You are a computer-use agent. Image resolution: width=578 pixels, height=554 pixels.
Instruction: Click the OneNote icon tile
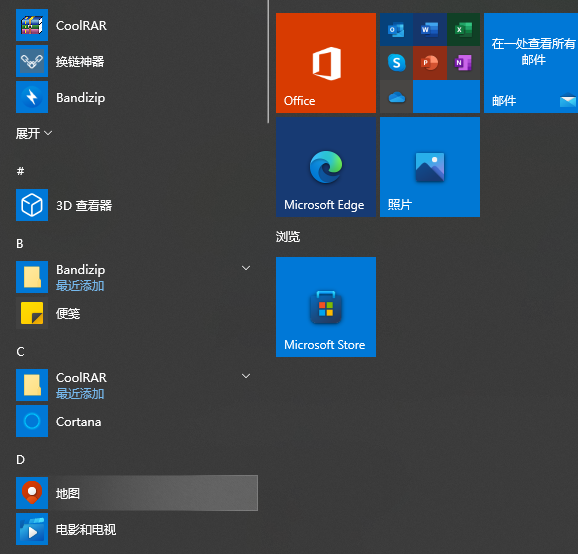(x=463, y=63)
